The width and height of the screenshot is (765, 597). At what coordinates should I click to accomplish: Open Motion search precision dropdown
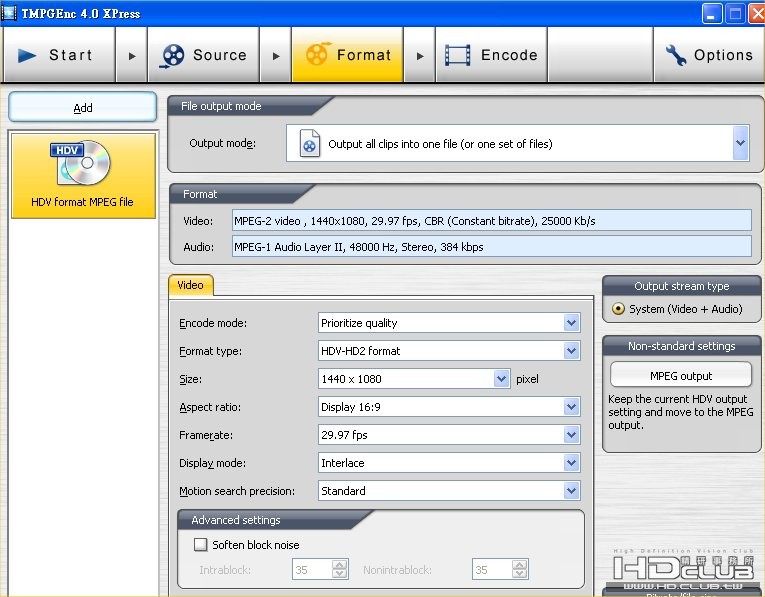point(571,491)
